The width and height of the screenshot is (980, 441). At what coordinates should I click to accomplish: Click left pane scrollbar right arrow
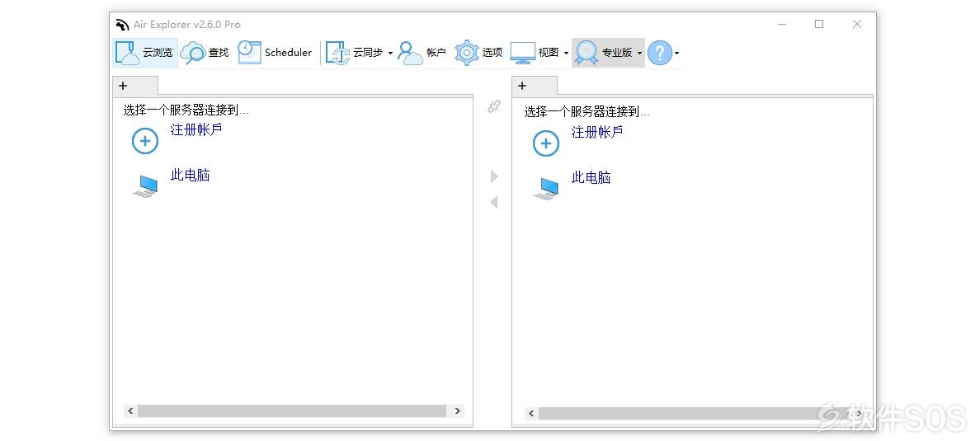pos(458,411)
